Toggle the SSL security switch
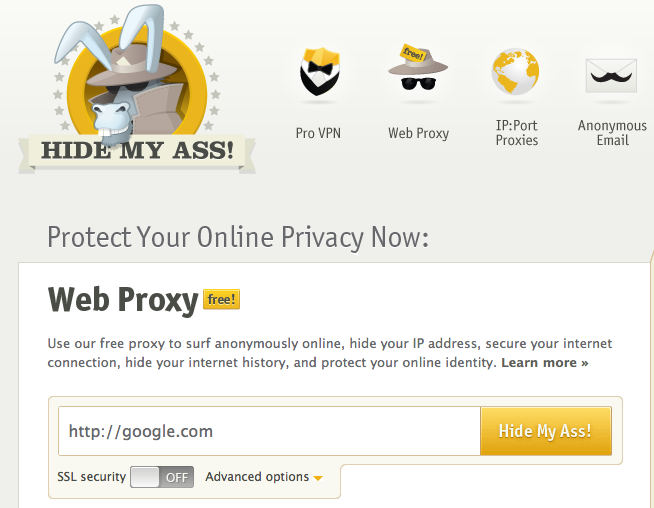 click(x=161, y=477)
